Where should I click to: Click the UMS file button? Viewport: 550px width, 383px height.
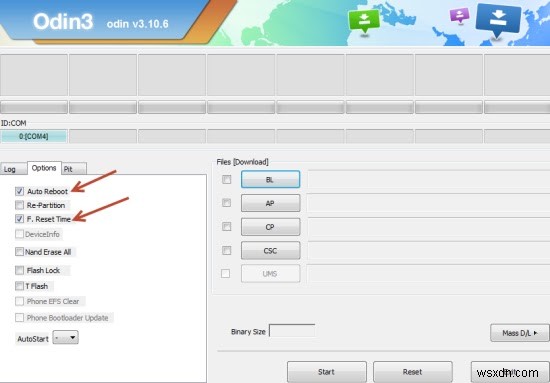pos(270,274)
